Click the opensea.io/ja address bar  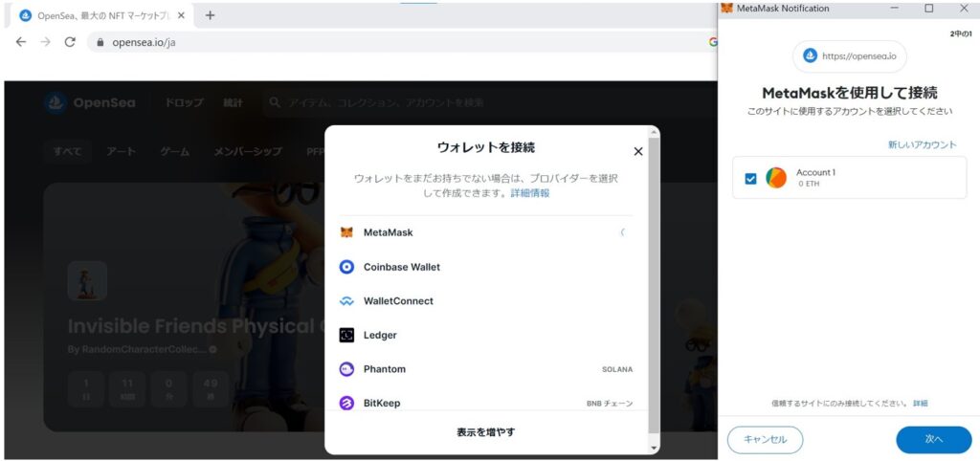pos(400,42)
